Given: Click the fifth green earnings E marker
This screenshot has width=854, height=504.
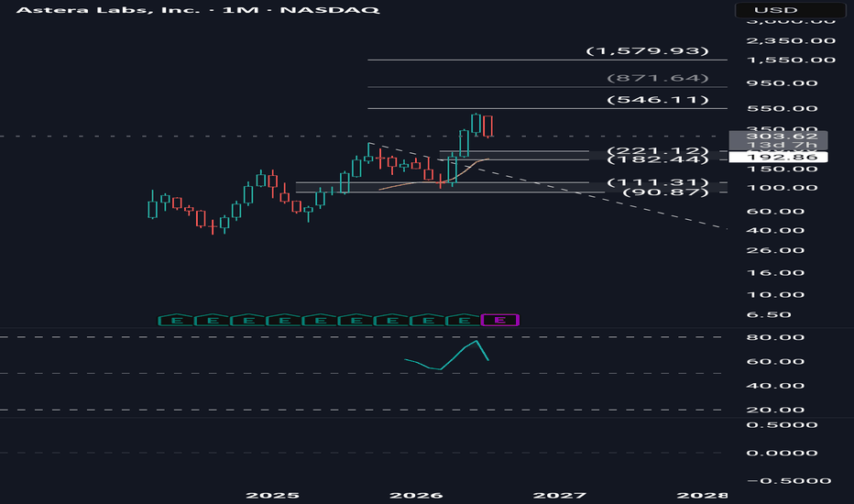Looking at the screenshot, I should (321, 320).
